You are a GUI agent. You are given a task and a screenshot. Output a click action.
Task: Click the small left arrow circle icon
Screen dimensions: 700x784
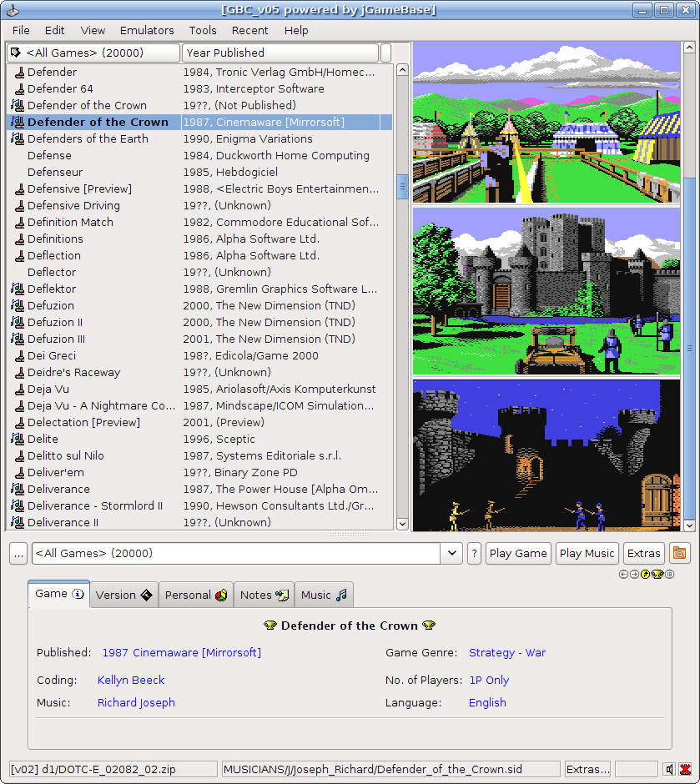623,574
